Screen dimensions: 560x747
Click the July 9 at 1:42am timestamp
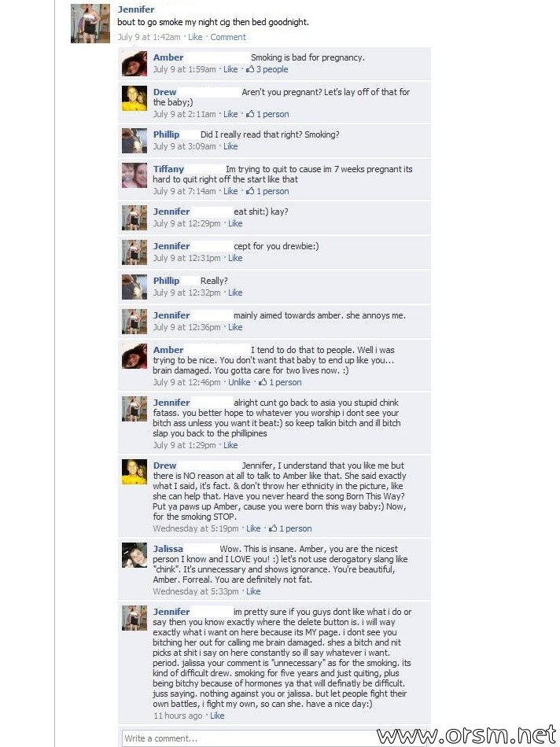pos(149,37)
